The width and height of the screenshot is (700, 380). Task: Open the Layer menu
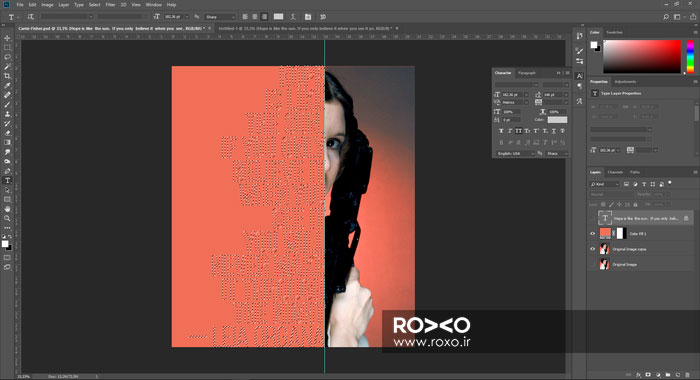(64, 4)
